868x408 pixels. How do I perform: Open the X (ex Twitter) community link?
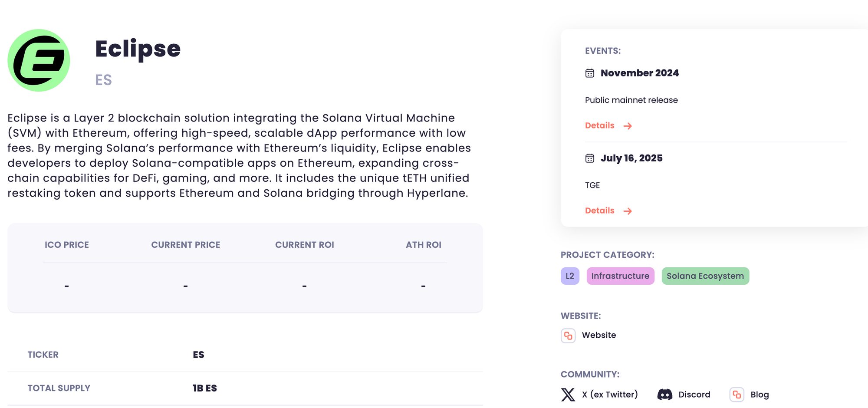pyautogui.click(x=610, y=395)
